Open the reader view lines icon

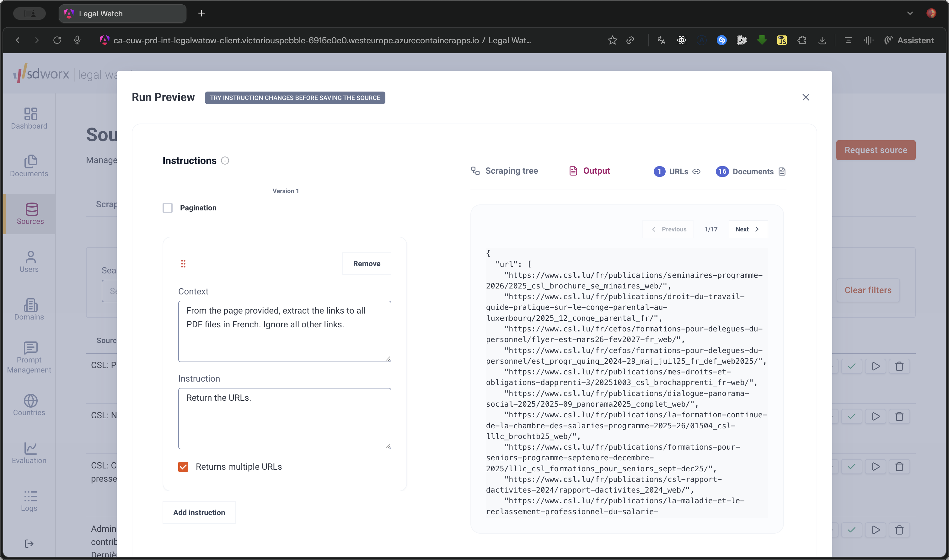849,40
